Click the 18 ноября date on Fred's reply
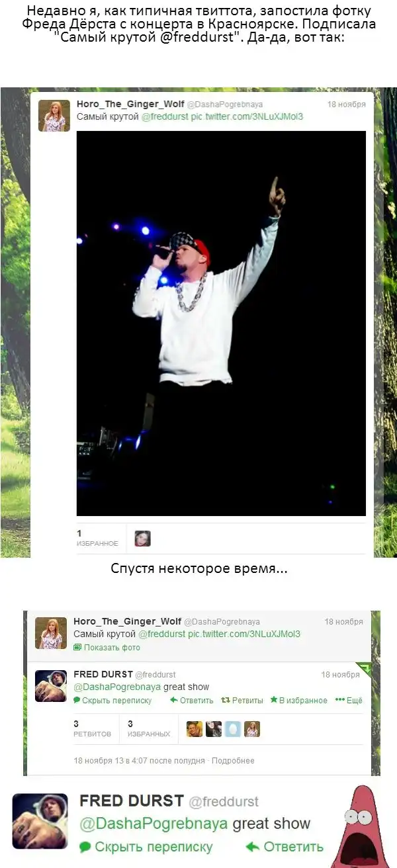 340,675
